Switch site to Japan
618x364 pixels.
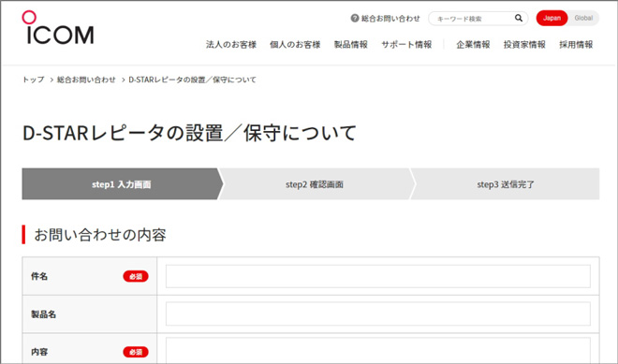point(552,18)
